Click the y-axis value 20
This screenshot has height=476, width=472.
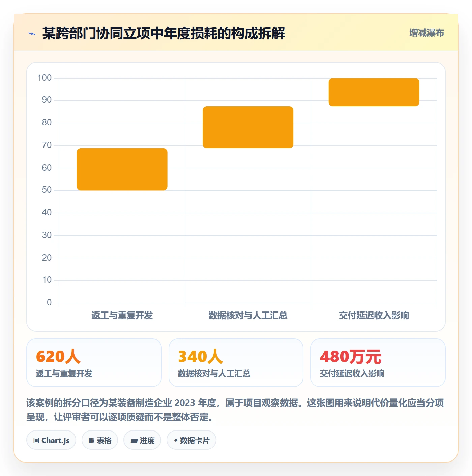[47, 258]
